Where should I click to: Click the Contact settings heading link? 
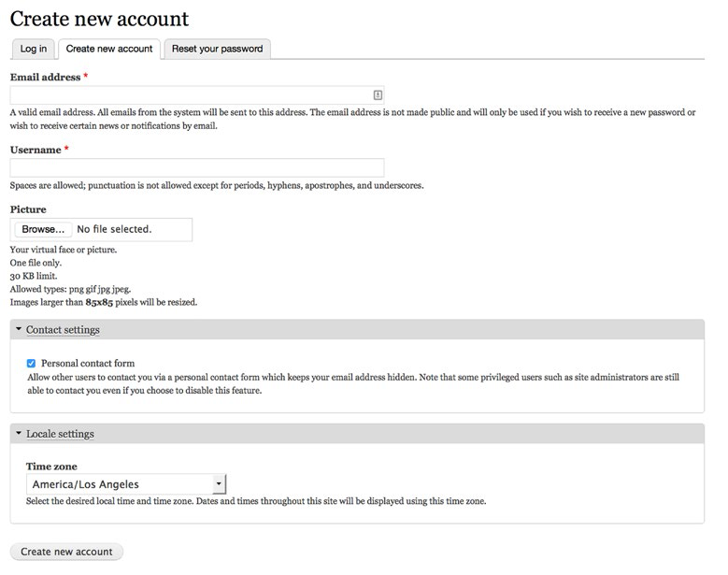click(63, 329)
